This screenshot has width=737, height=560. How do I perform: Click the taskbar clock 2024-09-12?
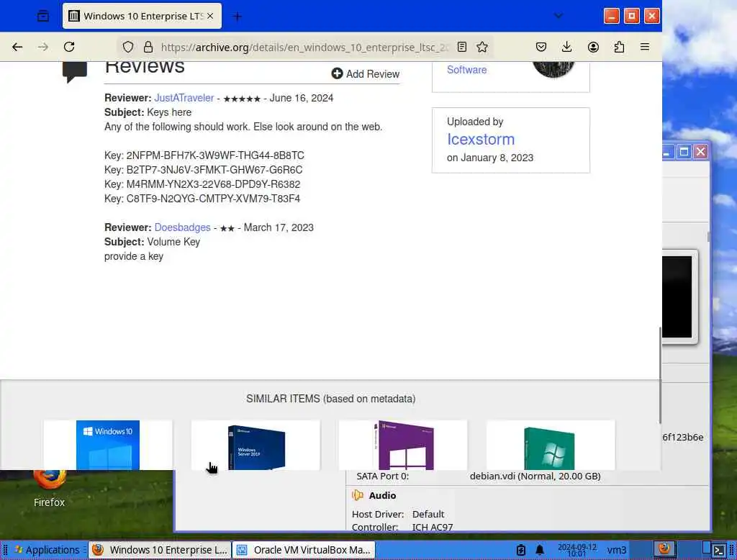pyautogui.click(x=577, y=550)
